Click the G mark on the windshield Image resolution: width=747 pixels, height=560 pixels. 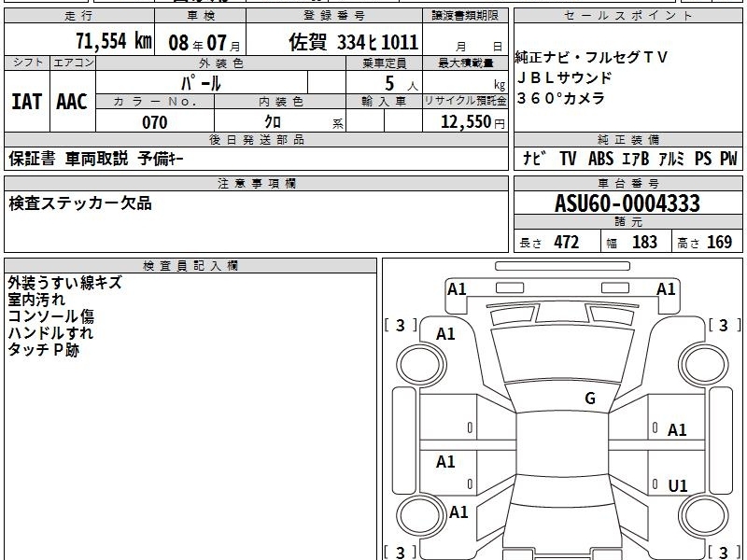tap(590, 399)
